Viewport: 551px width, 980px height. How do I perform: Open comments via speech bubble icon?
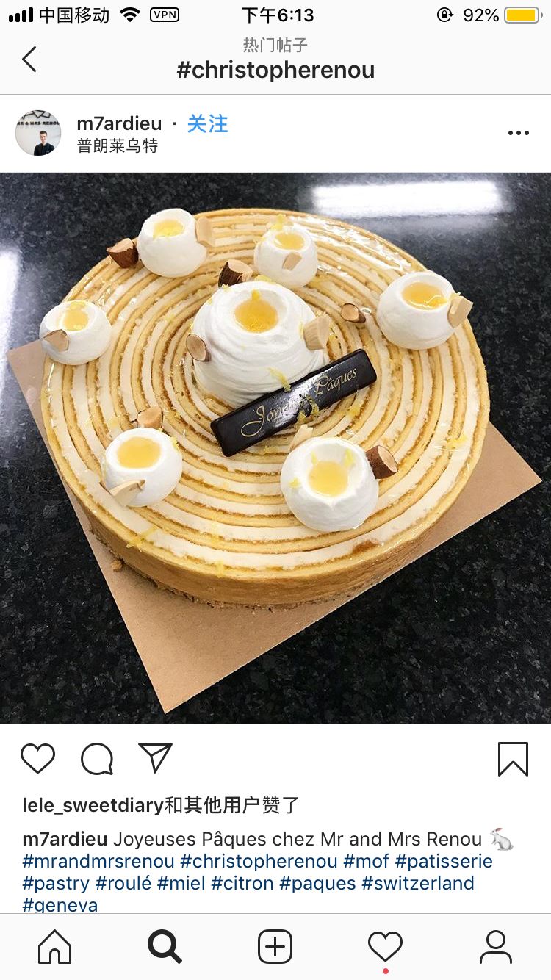(97, 759)
